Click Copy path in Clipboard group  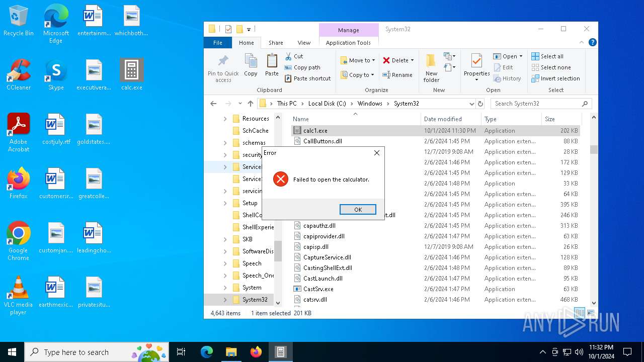[x=302, y=67]
